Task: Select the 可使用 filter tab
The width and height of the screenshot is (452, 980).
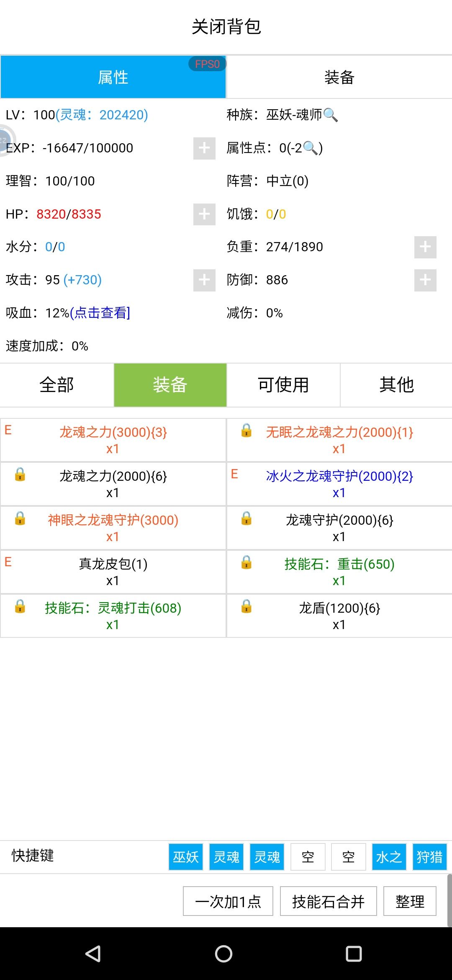Action: 283,385
